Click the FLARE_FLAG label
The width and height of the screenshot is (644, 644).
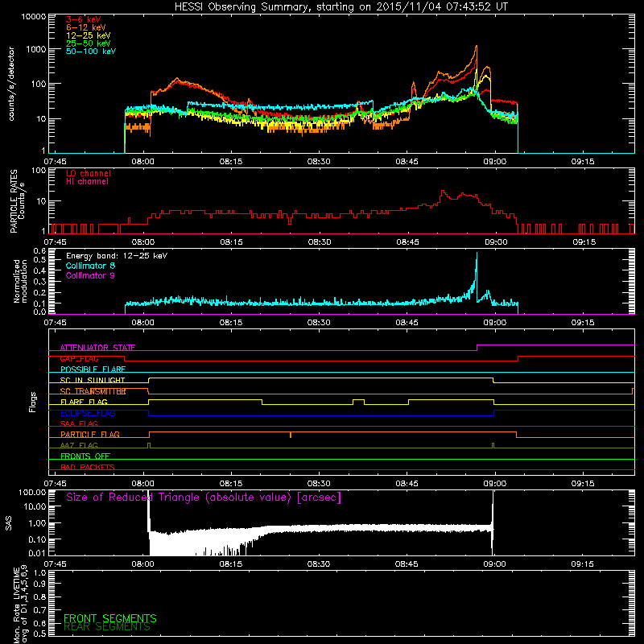point(84,402)
